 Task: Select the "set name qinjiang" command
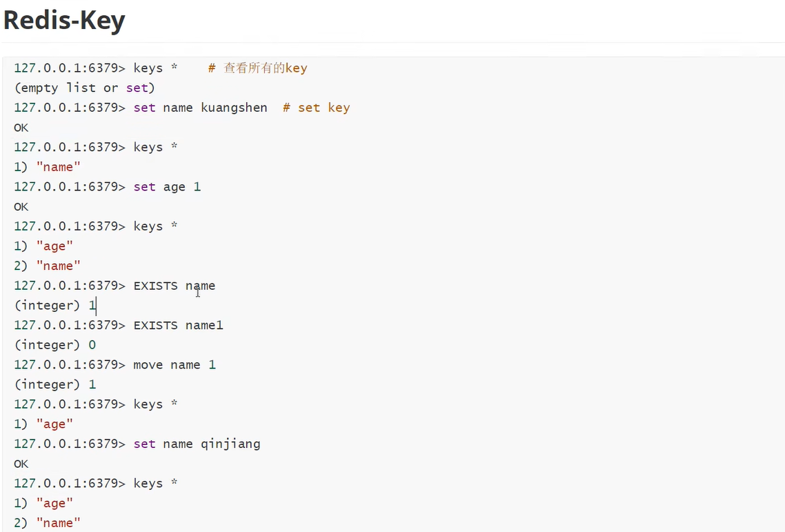click(x=197, y=444)
